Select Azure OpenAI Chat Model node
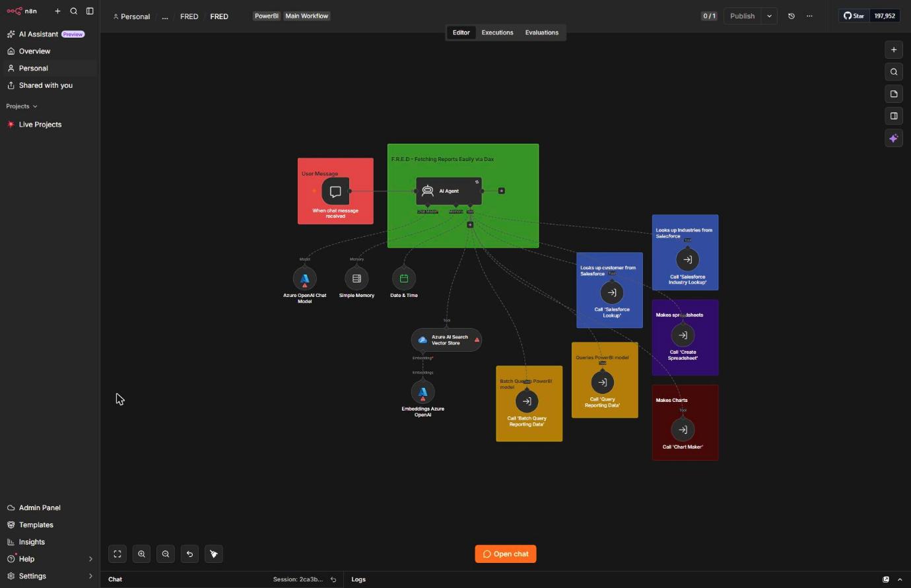Screen dimensions: 911x588 (304, 278)
